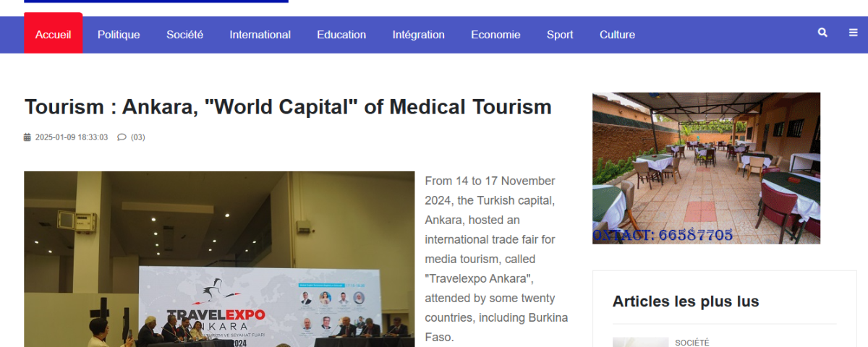Navigate to the International section
Image resolution: width=868 pixels, height=347 pixels.
click(260, 35)
